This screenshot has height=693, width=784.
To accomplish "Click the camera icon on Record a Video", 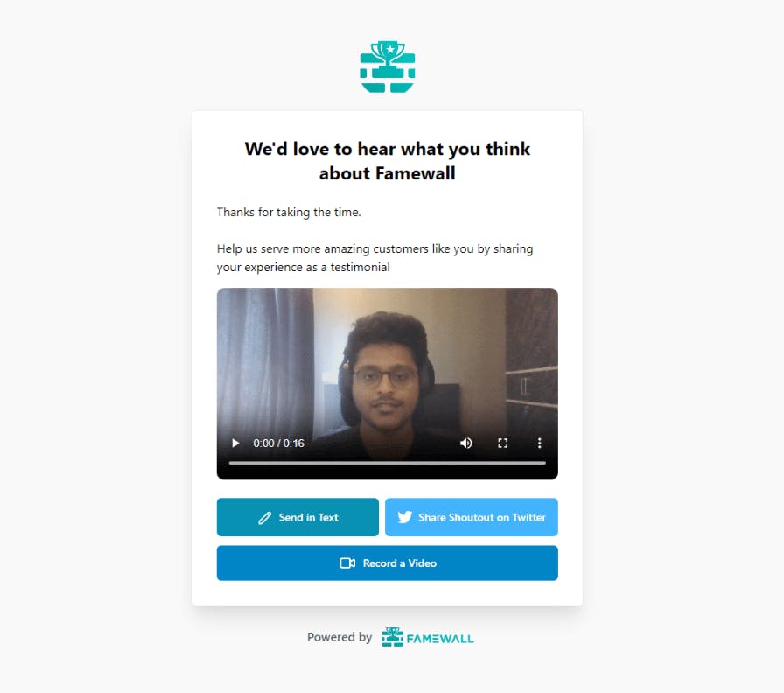I will [347, 563].
